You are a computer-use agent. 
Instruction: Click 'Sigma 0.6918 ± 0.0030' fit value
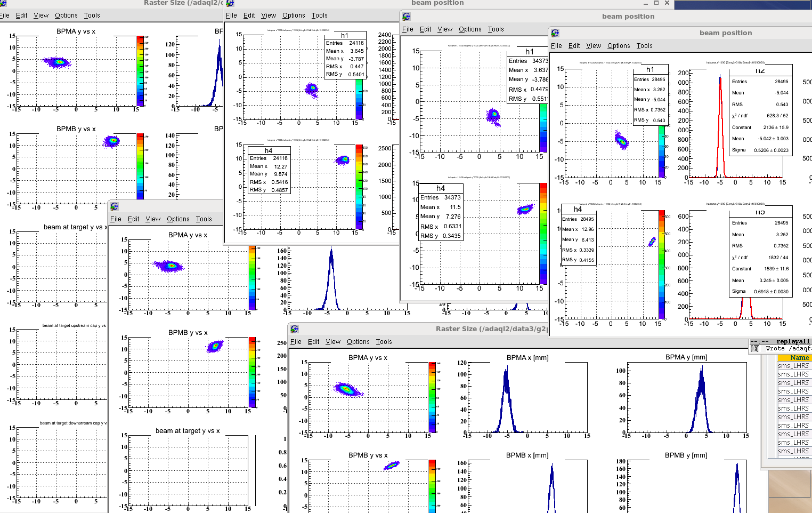click(760, 291)
